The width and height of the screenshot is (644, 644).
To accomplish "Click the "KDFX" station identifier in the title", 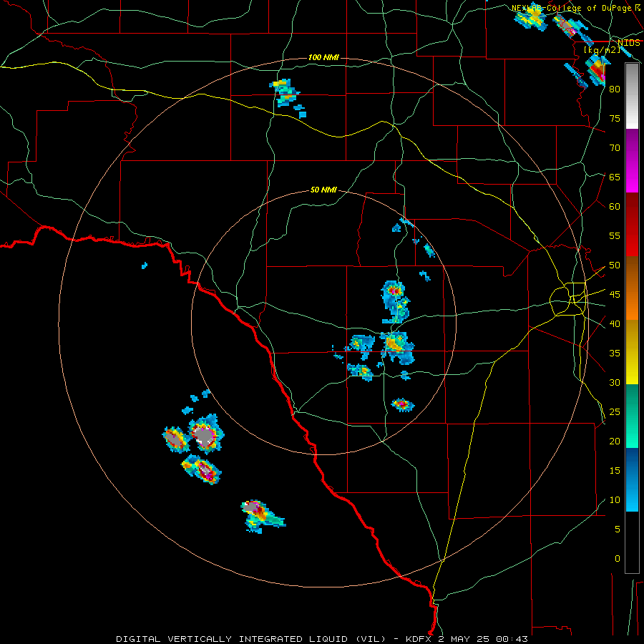I will click(420, 639).
